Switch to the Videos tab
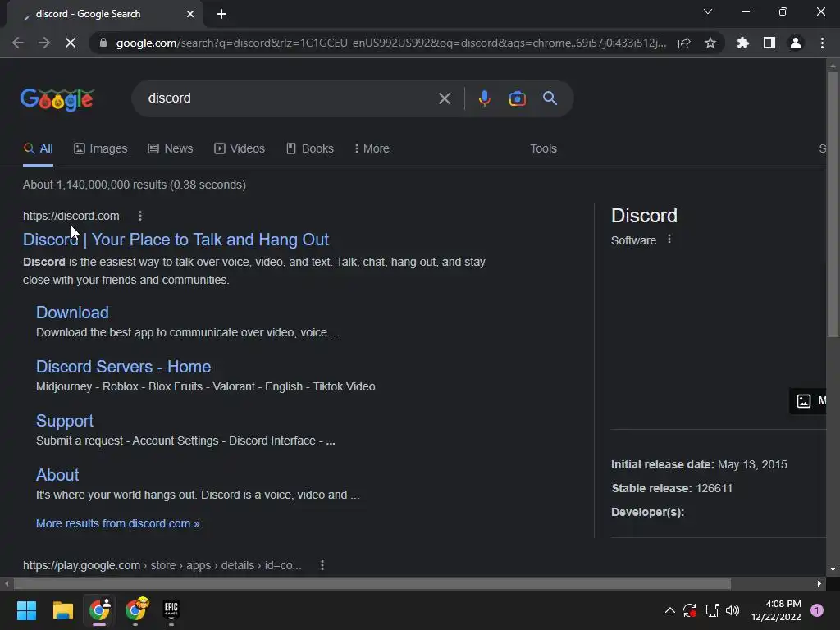The height and width of the screenshot is (630, 840). coord(240,149)
